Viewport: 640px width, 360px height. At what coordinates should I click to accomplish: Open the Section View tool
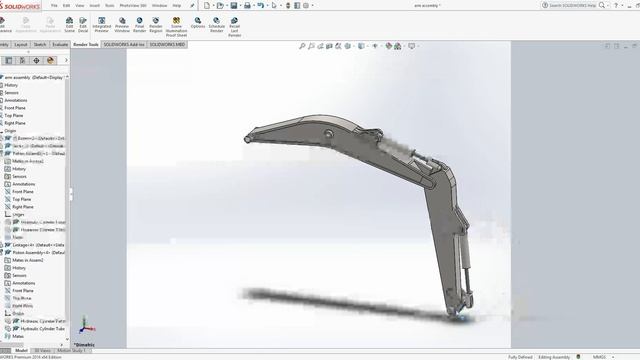coord(329,46)
